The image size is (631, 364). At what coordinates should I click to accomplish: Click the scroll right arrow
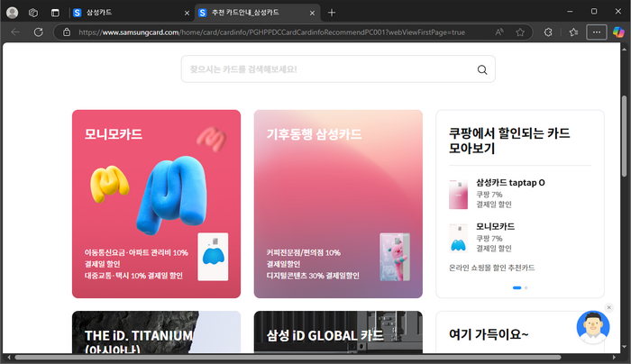(x=614, y=357)
